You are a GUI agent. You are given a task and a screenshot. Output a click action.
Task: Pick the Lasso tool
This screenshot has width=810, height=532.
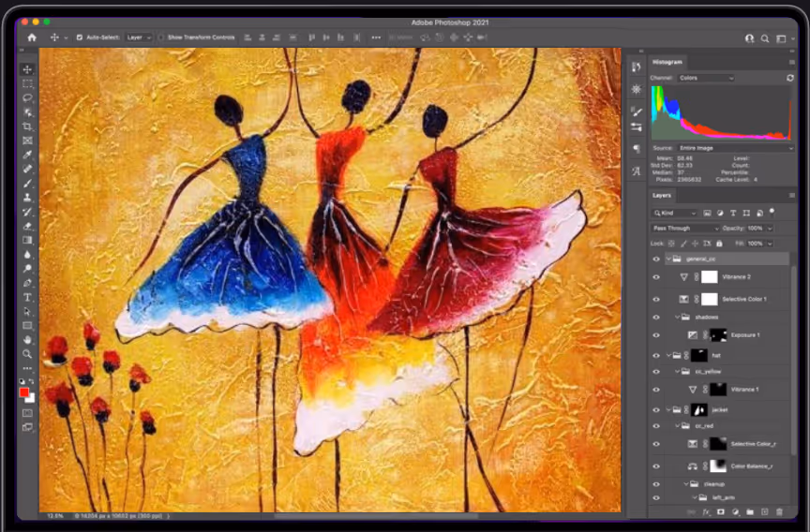(27, 97)
